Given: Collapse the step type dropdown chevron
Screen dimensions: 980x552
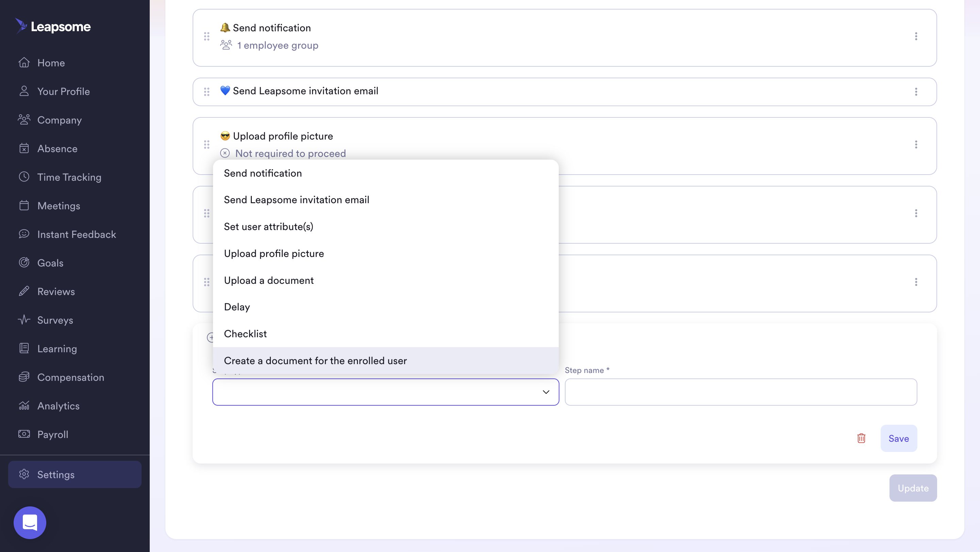Looking at the screenshot, I should click(546, 392).
